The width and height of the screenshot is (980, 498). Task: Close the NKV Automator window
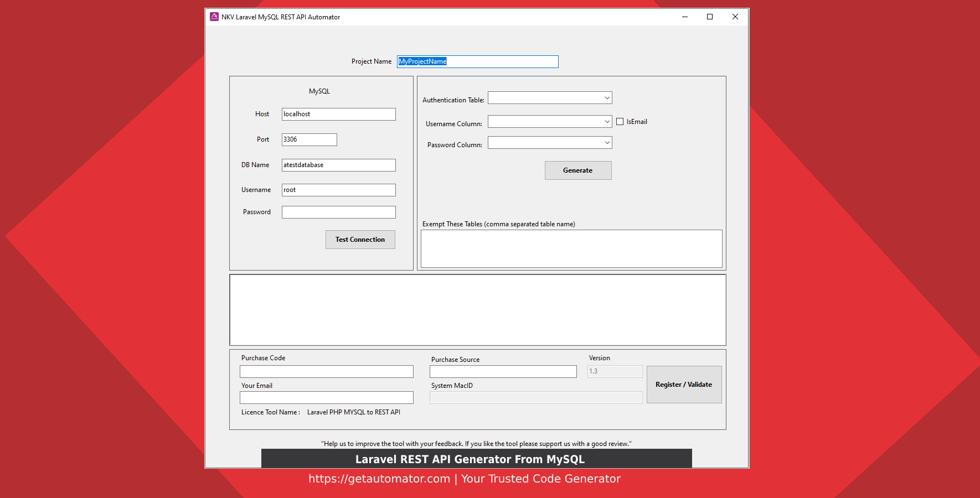735,17
